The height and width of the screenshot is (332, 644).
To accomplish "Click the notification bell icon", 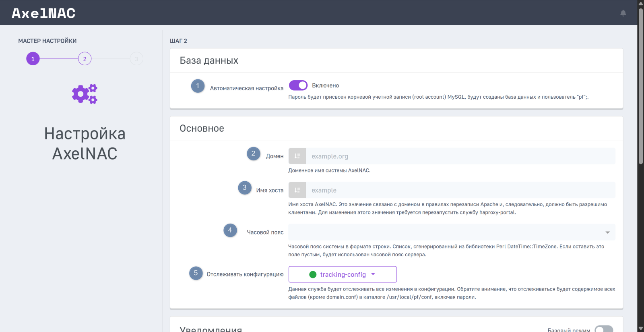I will click(x=623, y=13).
